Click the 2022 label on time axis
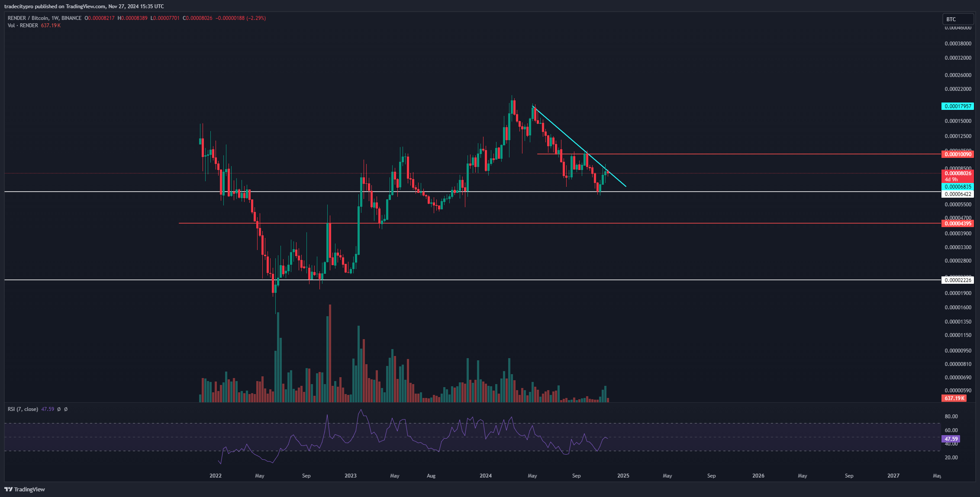This screenshot has width=980, height=497. coord(216,476)
